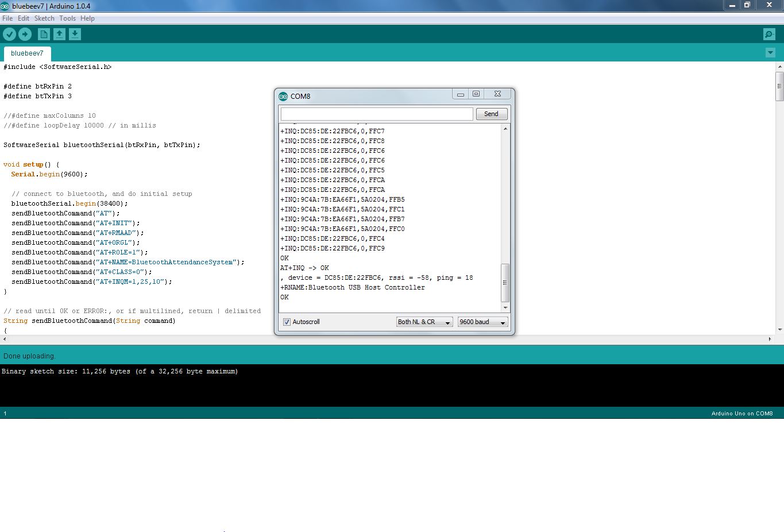Viewport: 784px width, 532px height.
Task: Click the 'AT+INQ -> OK' output line
Action: tap(304, 268)
